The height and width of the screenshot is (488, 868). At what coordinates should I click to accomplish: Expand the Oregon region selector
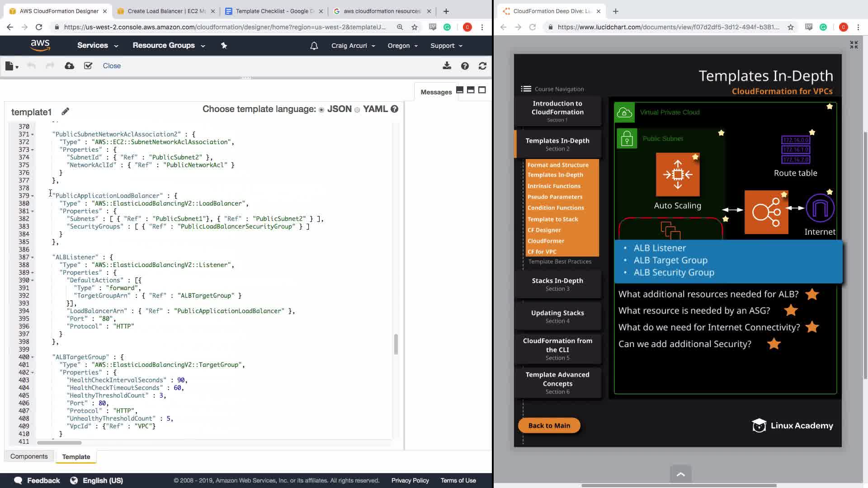[402, 46]
